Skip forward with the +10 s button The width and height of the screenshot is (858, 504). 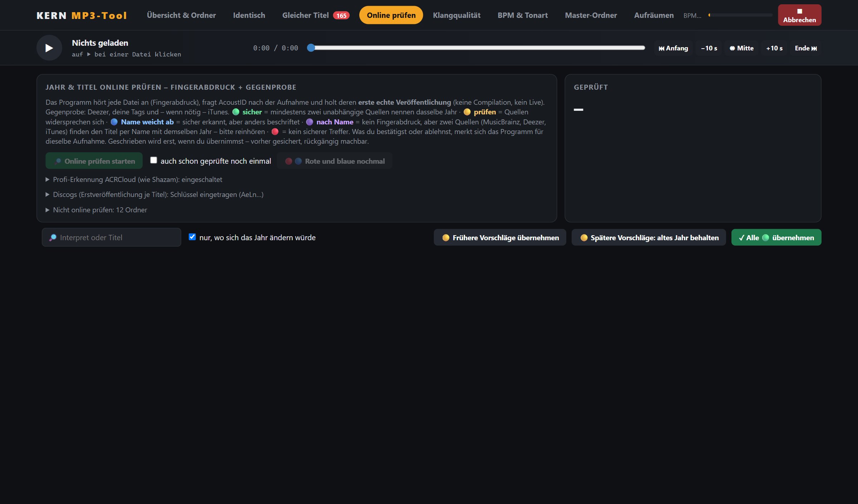coord(774,48)
